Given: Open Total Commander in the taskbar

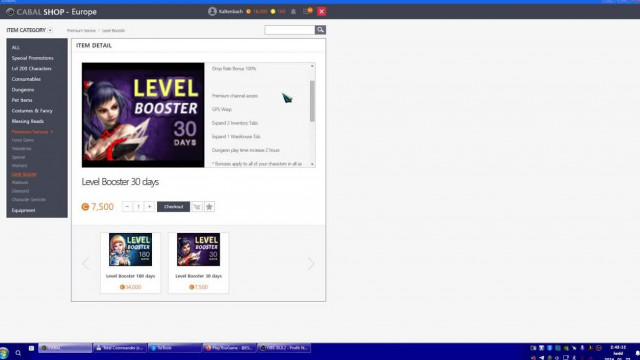Looking at the screenshot, I should click(120, 348).
